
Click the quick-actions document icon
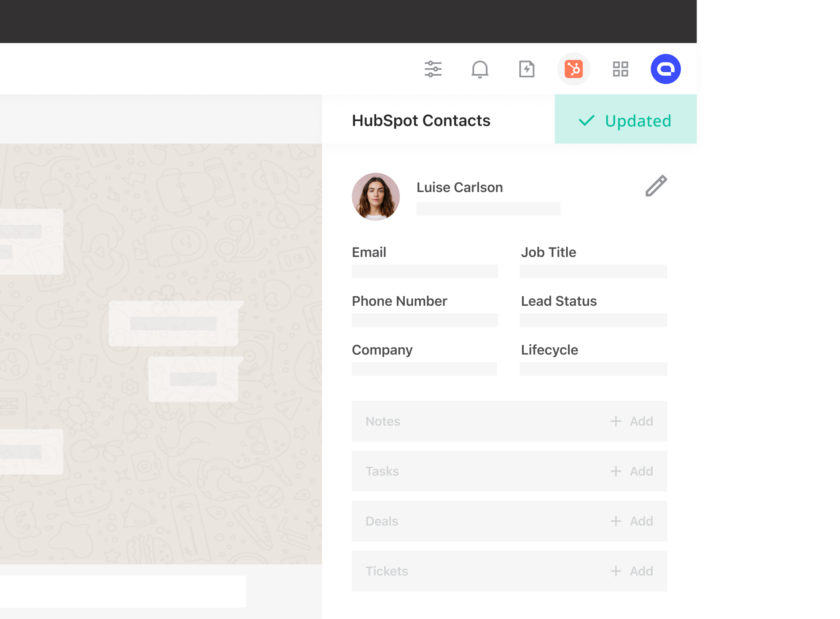(x=526, y=69)
